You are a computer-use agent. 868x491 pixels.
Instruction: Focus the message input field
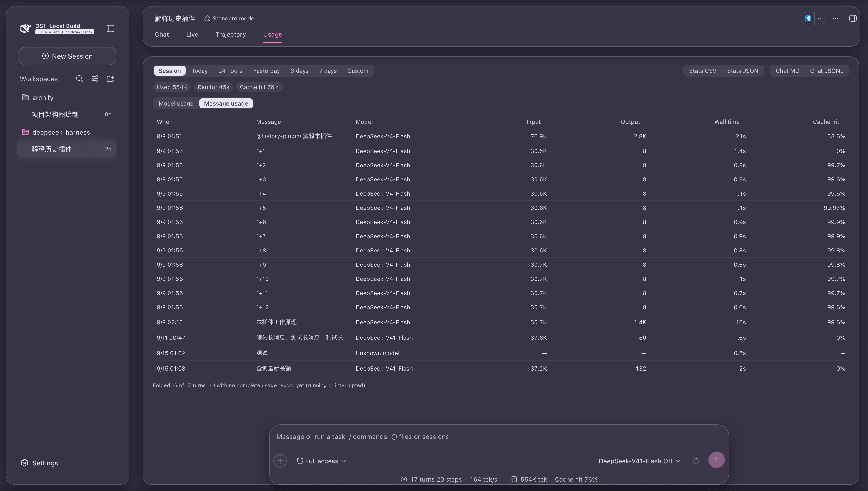click(x=499, y=437)
